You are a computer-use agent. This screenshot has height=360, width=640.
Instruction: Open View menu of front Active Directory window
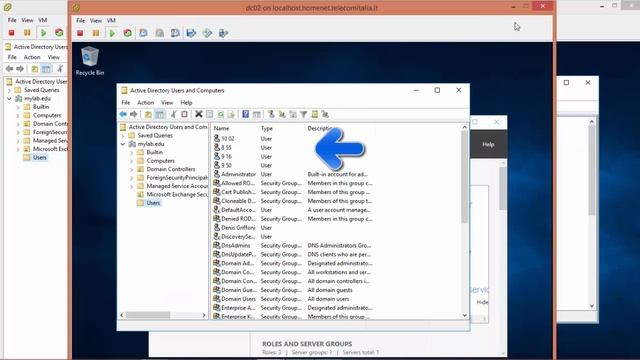[x=167, y=103]
